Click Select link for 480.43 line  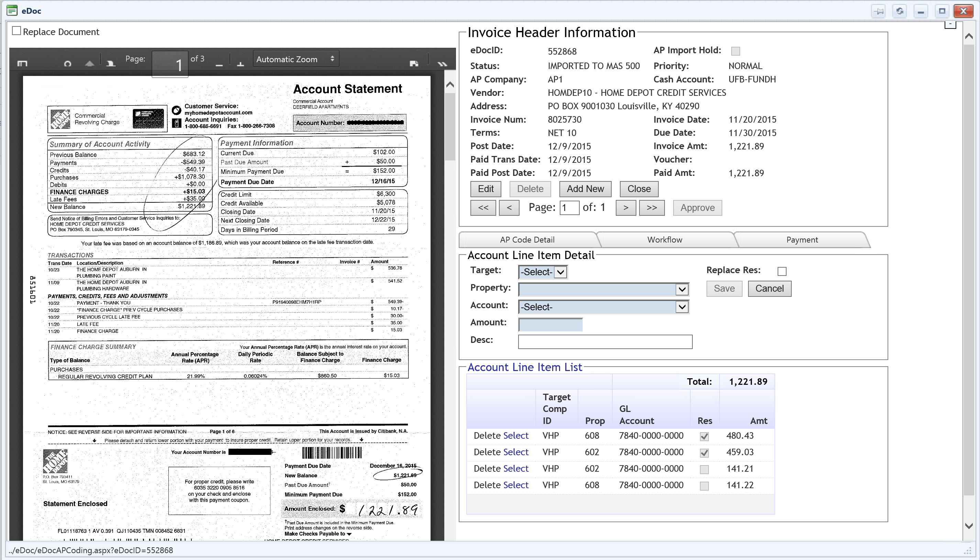point(515,436)
